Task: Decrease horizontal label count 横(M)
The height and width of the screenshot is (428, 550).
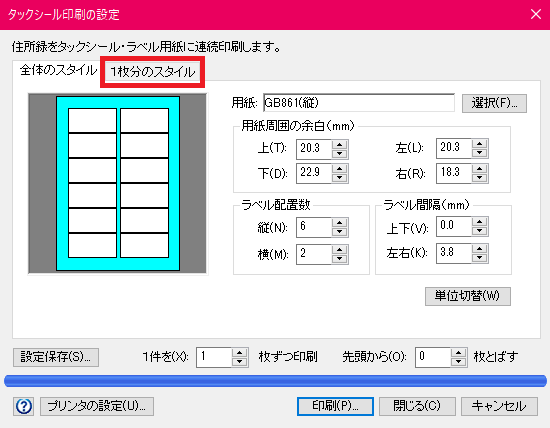Action: point(340,259)
